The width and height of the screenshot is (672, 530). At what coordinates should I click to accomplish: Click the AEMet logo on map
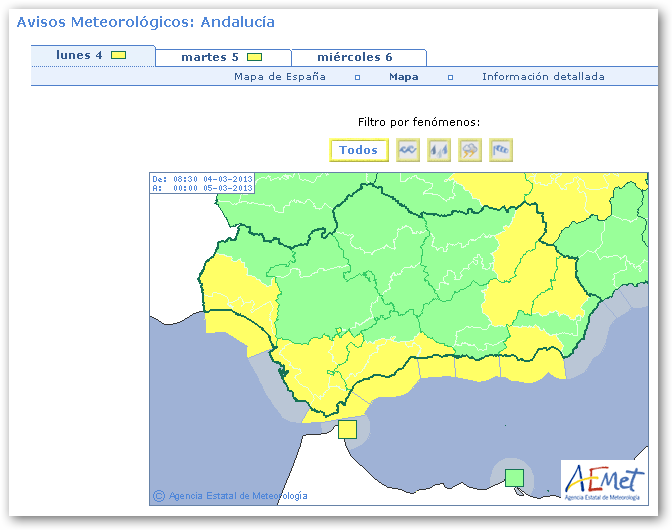[x=601, y=481]
